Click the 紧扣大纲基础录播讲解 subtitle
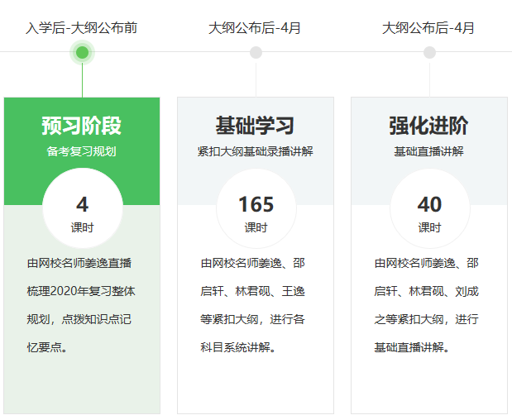Image resolution: width=512 pixels, height=420 pixels. tap(255, 151)
